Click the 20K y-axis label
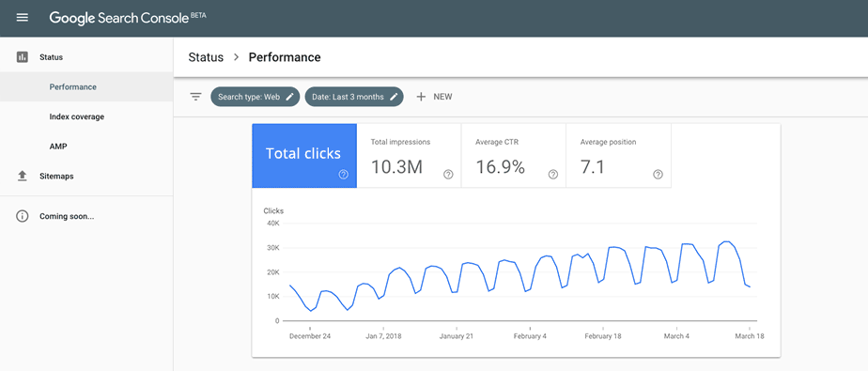 (x=273, y=271)
